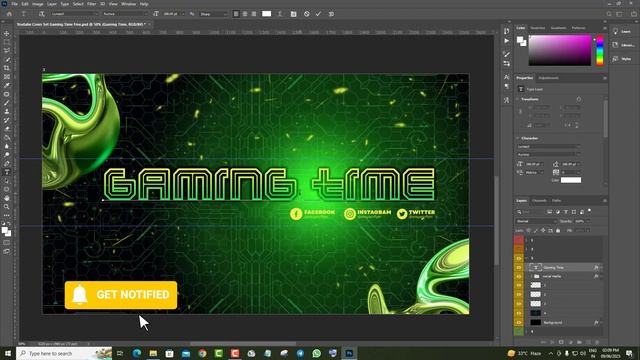This screenshot has height=360, width=640.
Task: Open font size dropdown in options bar
Action: 183,14
